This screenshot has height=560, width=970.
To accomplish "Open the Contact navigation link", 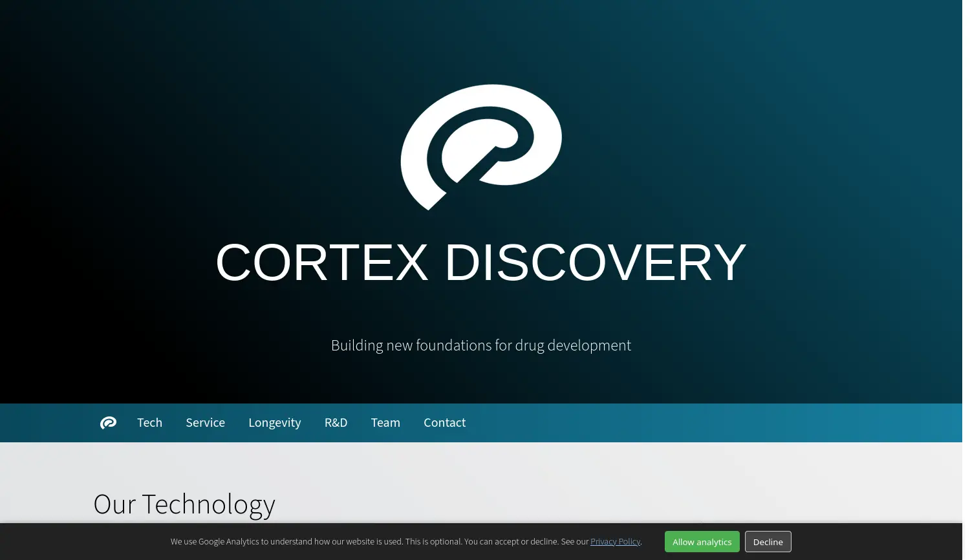I will click(445, 423).
